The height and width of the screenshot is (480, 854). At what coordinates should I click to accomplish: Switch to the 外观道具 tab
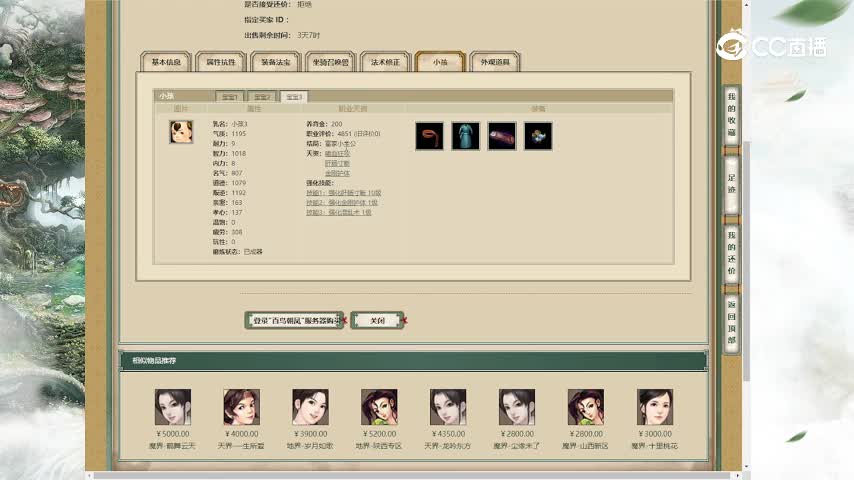[495, 62]
